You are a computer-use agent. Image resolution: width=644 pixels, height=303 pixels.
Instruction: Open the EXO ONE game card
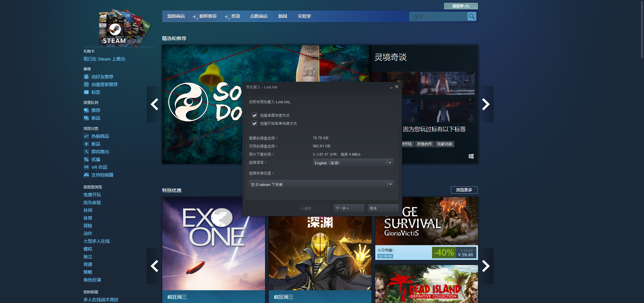tap(214, 250)
